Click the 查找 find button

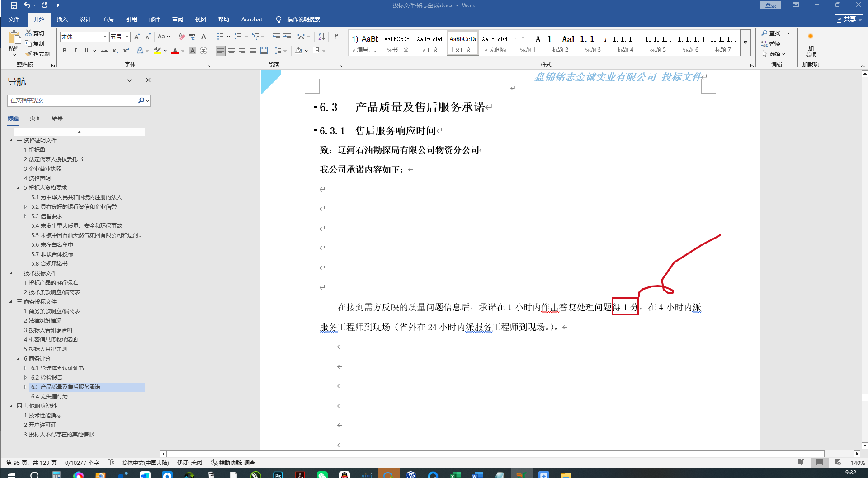(771, 33)
